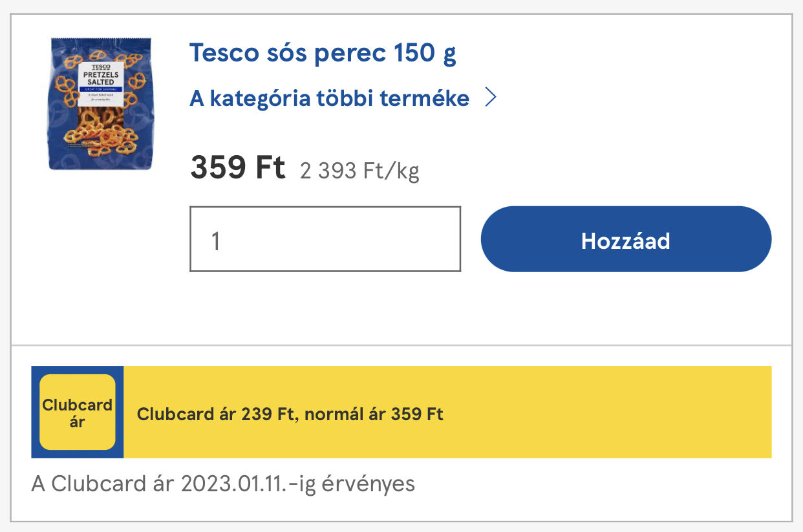
Task: Click the chevron arrow beside the category link
Action: click(x=491, y=98)
